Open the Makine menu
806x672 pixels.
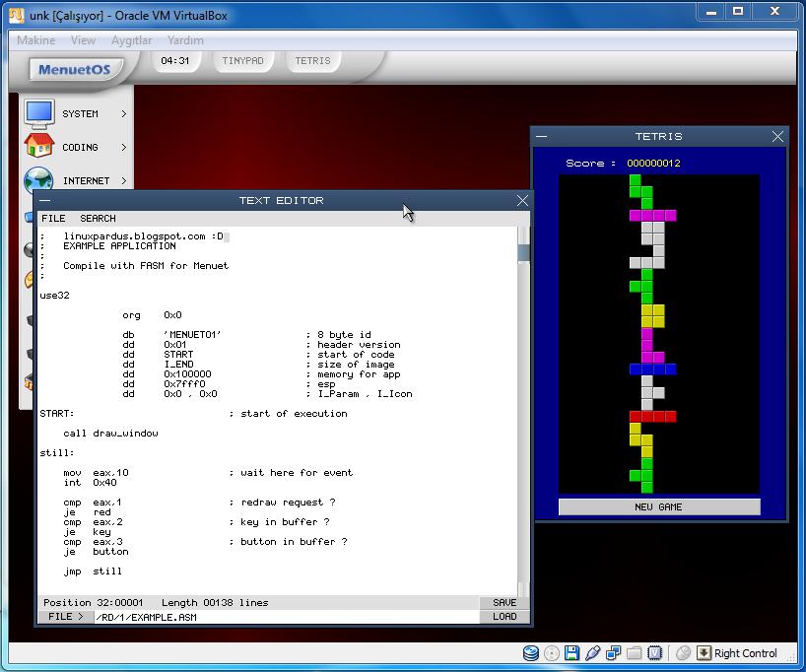(x=36, y=40)
